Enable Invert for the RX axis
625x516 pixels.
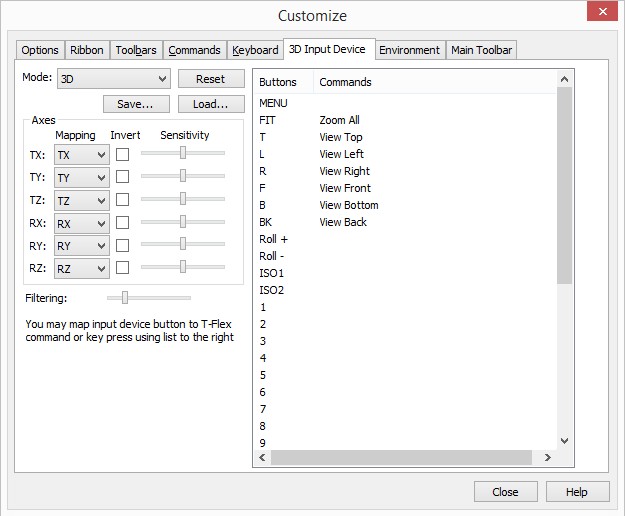tap(122, 223)
